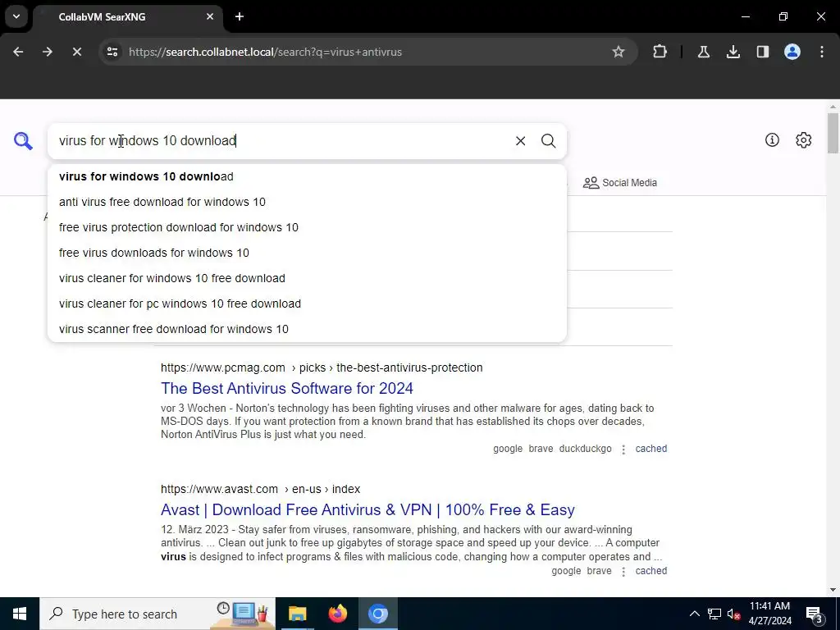The height and width of the screenshot is (630, 840).
Task: Open File Explorer from taskbar
Action: tap(297, 614)
